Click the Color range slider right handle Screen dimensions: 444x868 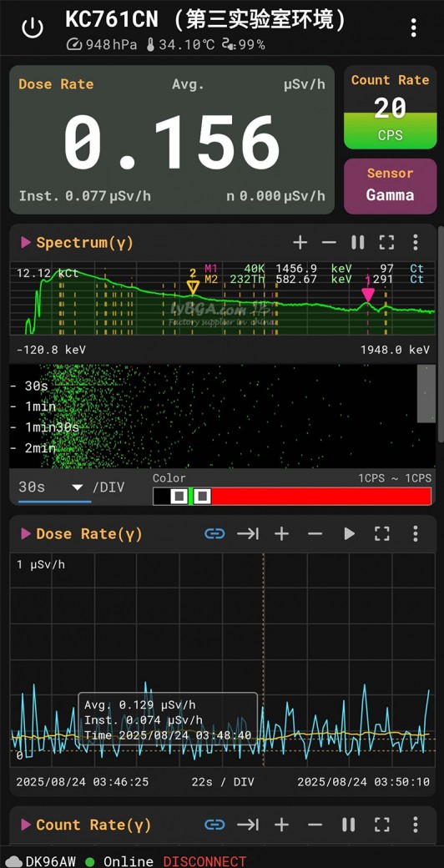click(x=201, y=496)
